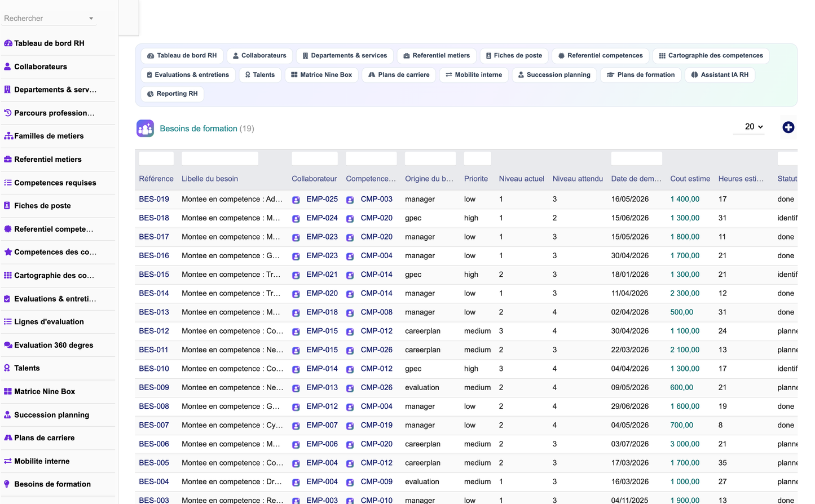Open competence CMP-009 link
The width and height of the screenshot is (815, 504).
tap(376, 482)
